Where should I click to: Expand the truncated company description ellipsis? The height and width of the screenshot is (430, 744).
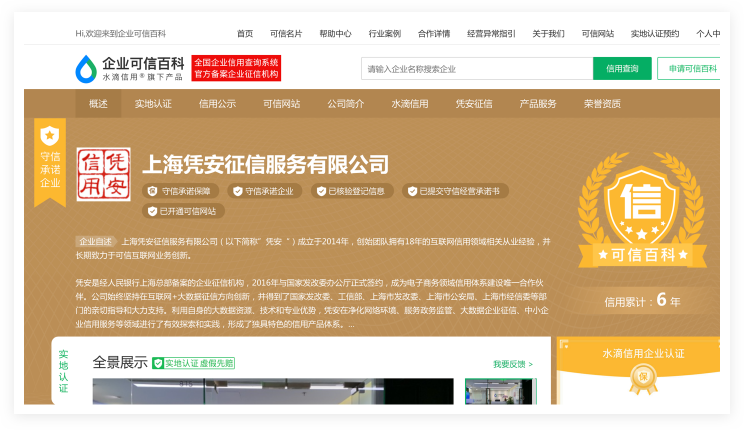351,324
